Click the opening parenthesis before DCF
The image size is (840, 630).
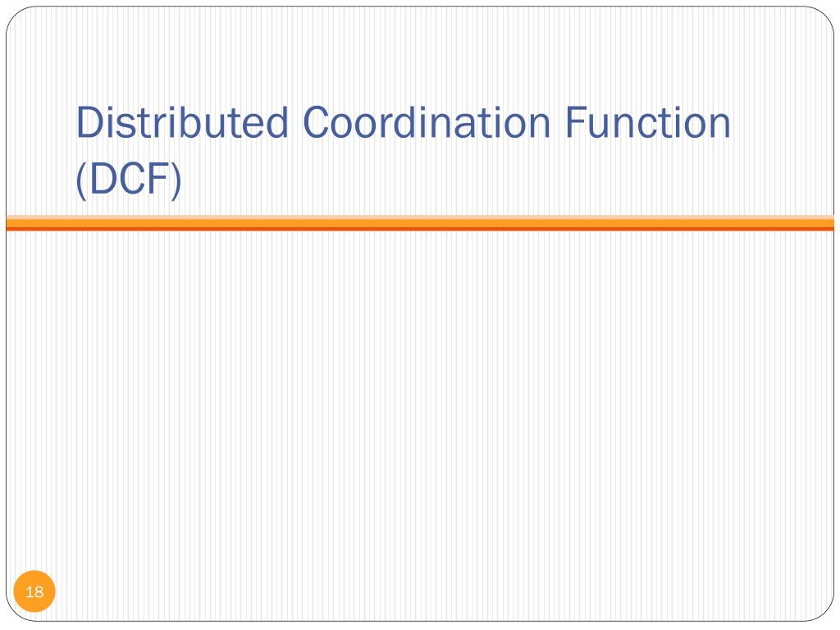coord(81,180)
